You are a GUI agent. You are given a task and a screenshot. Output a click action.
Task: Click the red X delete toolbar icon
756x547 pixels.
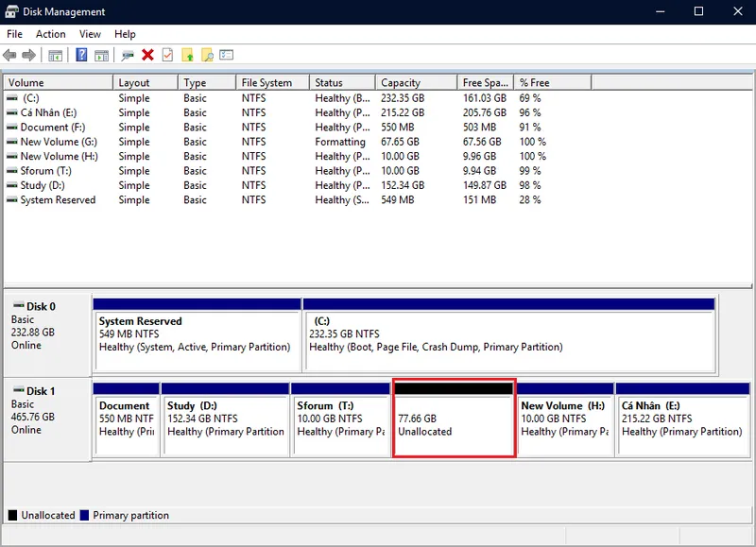147,55
